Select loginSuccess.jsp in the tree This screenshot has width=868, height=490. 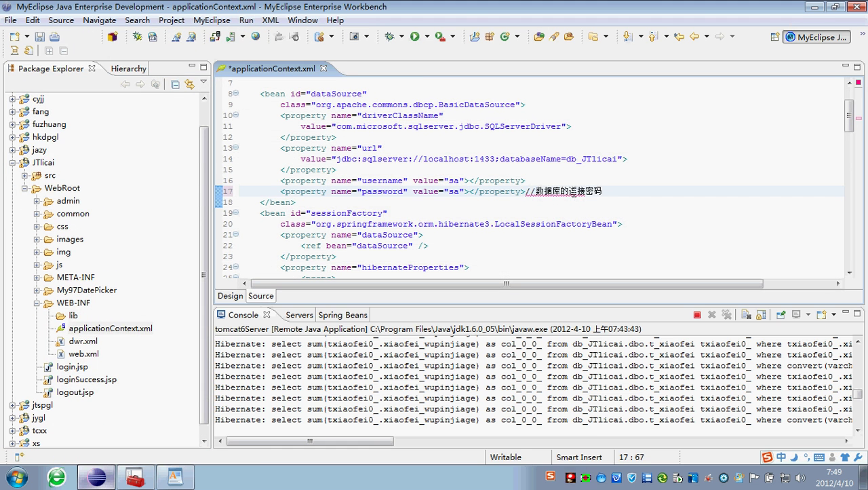86,380
